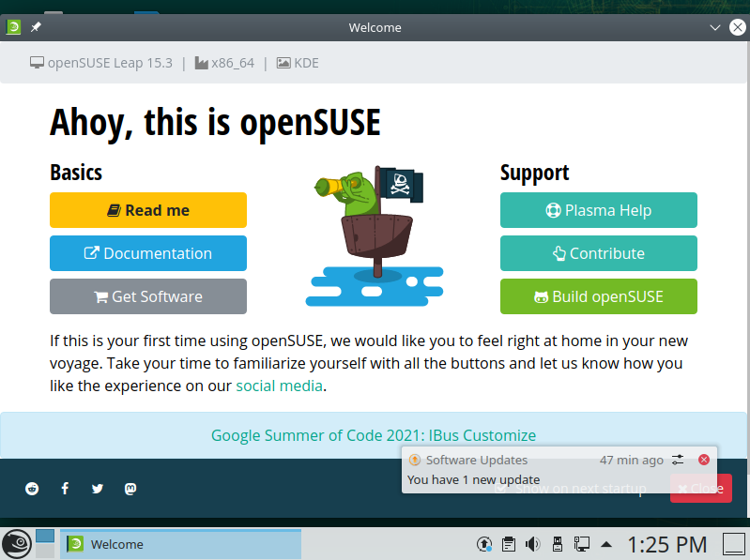The width and height of the screenshot is (750, 560).
Task: Click the Software Updates notification icon
Action: pos(415,460)
